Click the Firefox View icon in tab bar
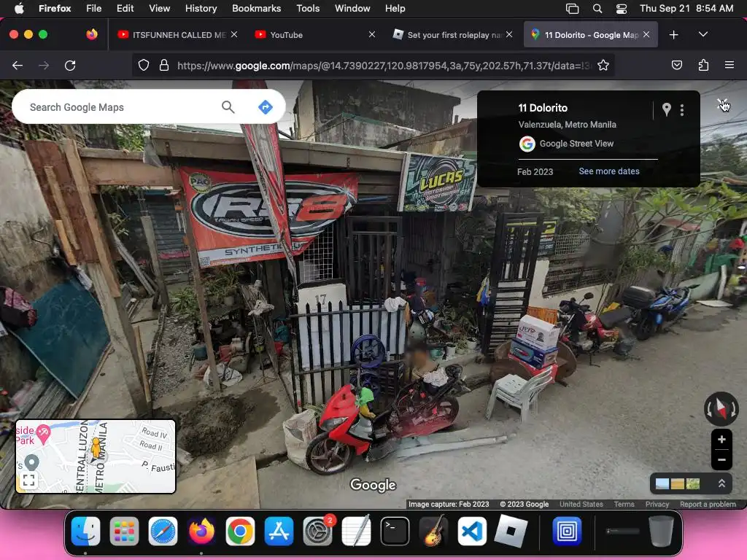The height and width of the screenshot is (560, 747). 92,34
